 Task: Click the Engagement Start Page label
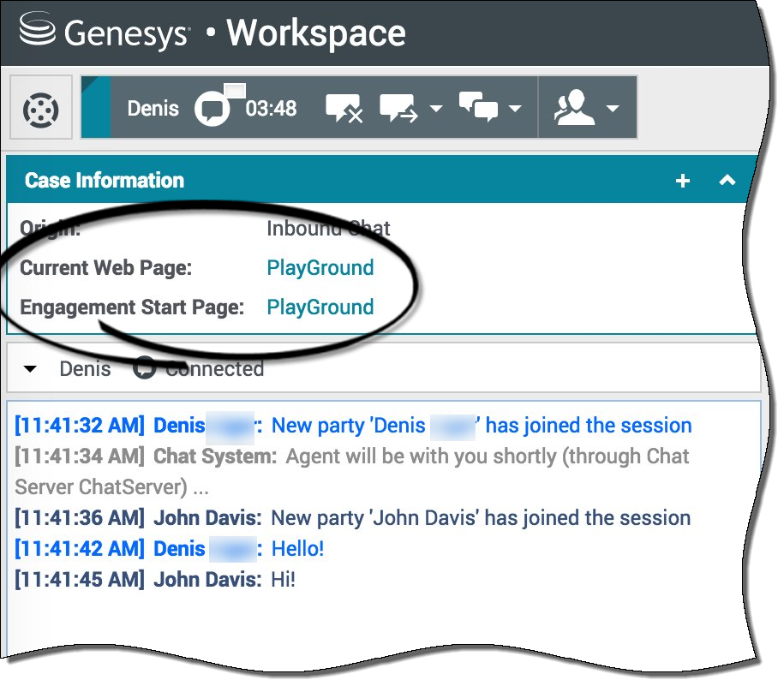tap(132, 307)
